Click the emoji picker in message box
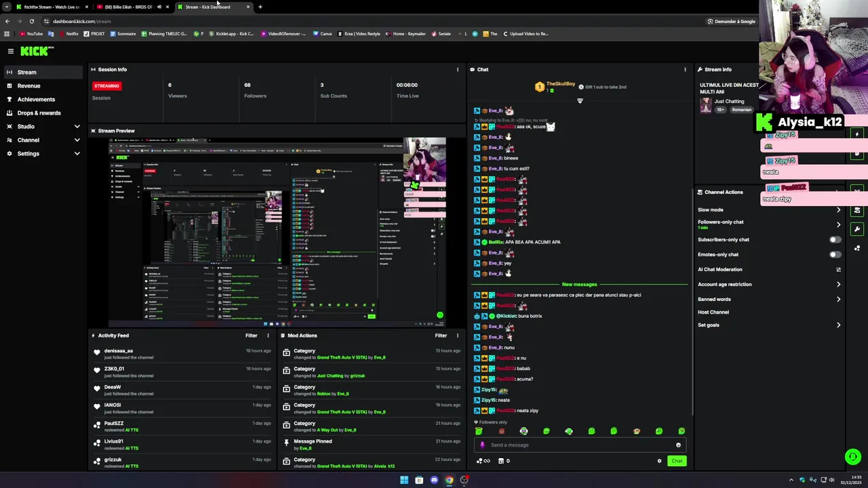Viewport: 868px width, 488px height. click(678, 445)
